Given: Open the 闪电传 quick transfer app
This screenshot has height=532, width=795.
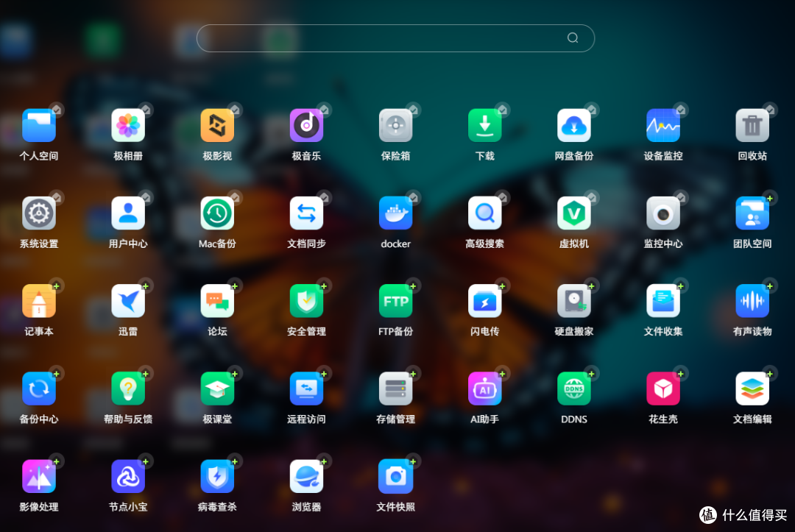Looking at the screenshot, I should click(484, 301).
